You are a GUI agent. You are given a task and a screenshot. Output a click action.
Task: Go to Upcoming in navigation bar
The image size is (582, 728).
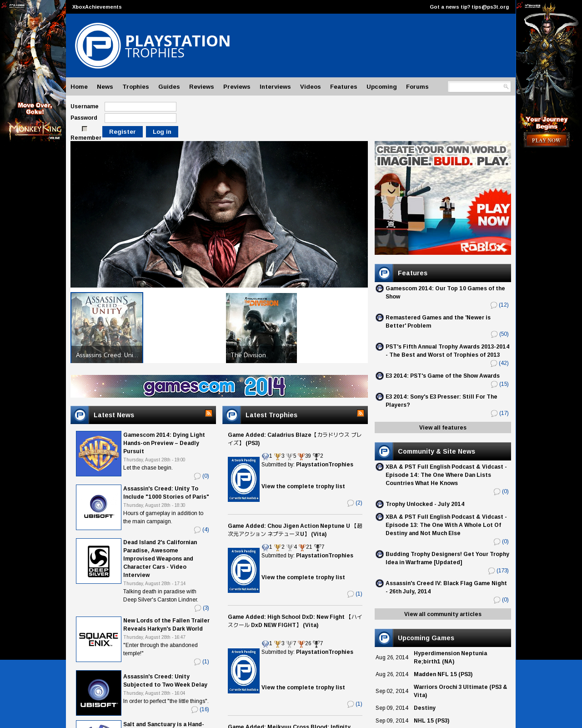click(381, 87)
